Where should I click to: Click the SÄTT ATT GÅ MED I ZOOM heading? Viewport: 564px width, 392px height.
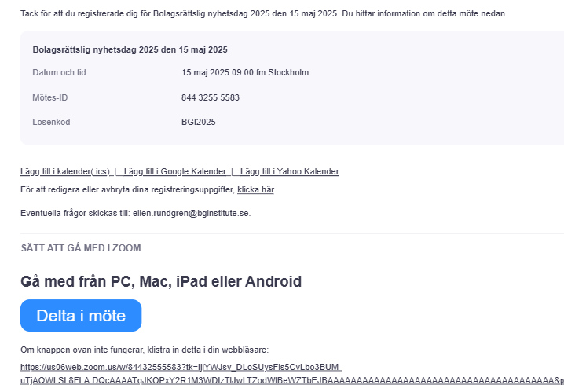(81, 248)
